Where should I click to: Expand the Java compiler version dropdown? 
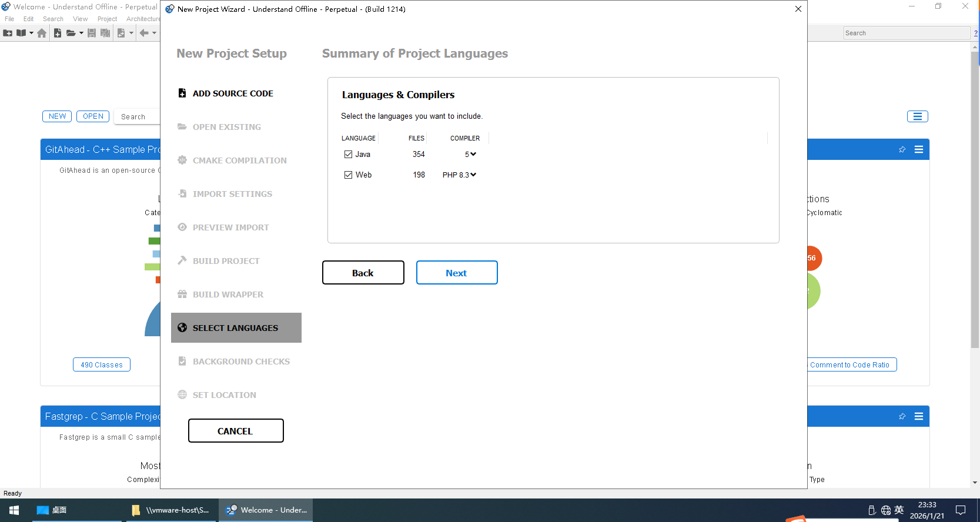tap(471, 154)
